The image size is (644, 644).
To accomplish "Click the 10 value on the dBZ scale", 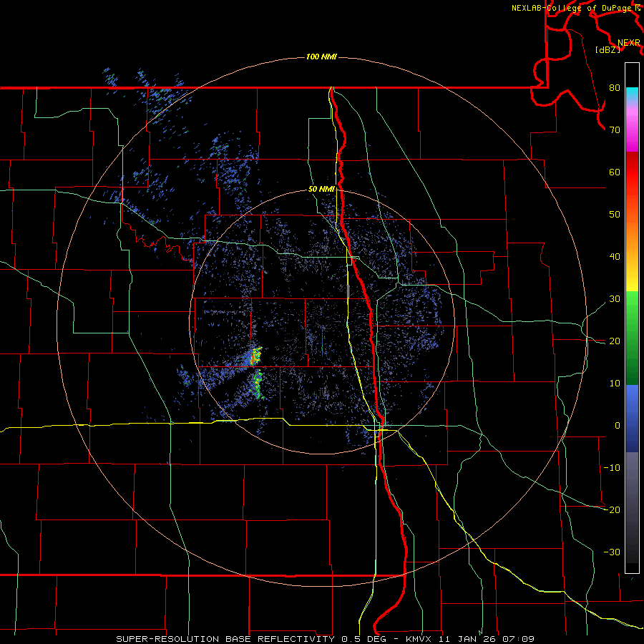I will point(615,384).
